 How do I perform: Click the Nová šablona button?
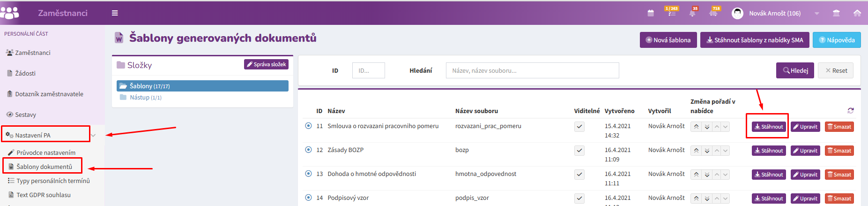(x=668, y=40)
